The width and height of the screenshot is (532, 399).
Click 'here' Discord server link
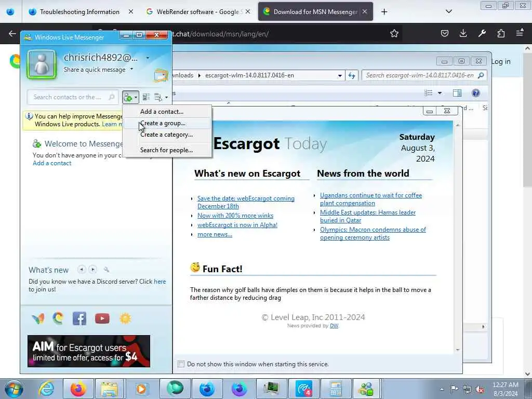pos(159,282)
